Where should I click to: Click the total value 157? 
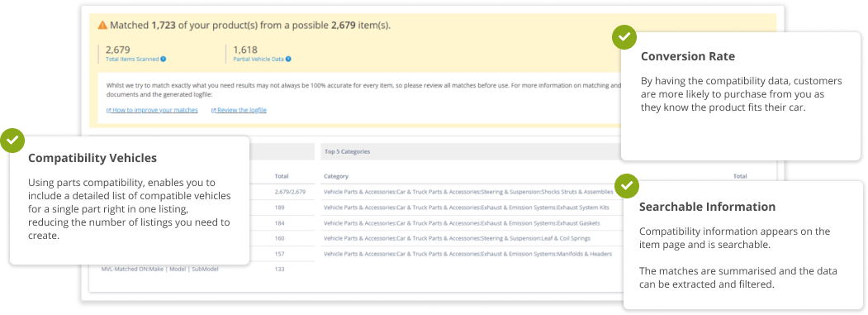(x=279, y=254)
